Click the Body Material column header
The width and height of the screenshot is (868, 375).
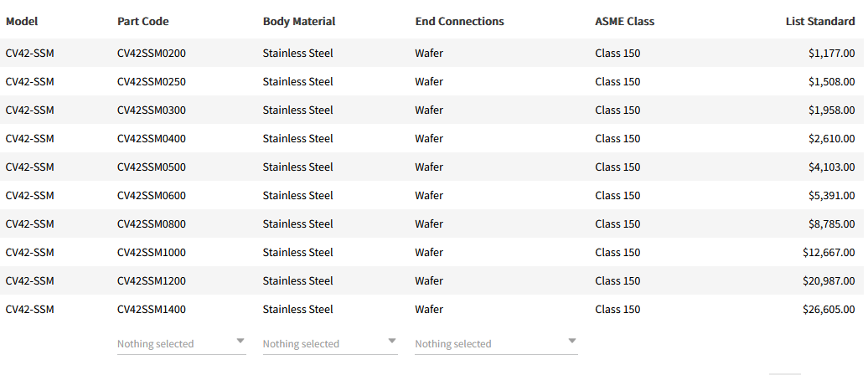[299, 21]
